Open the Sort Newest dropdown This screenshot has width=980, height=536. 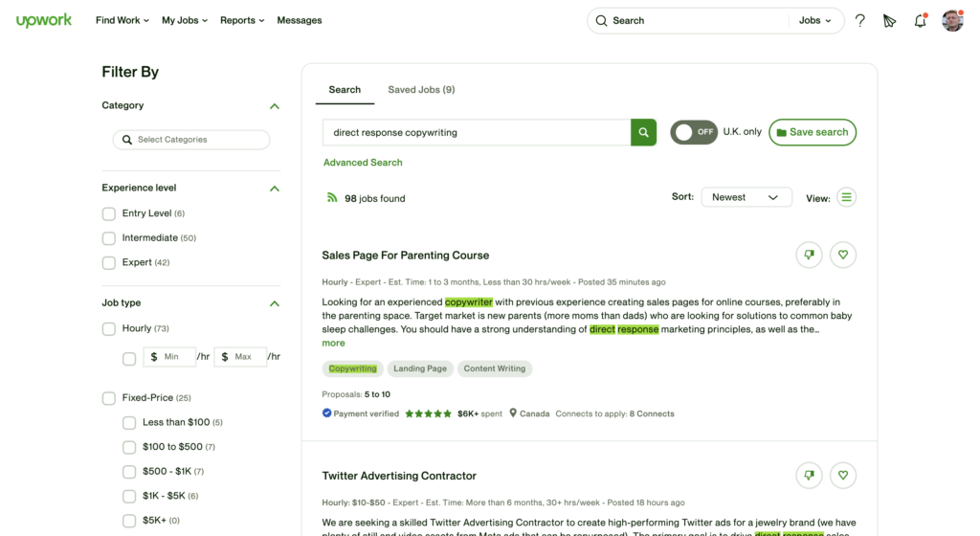click(746, 197)
